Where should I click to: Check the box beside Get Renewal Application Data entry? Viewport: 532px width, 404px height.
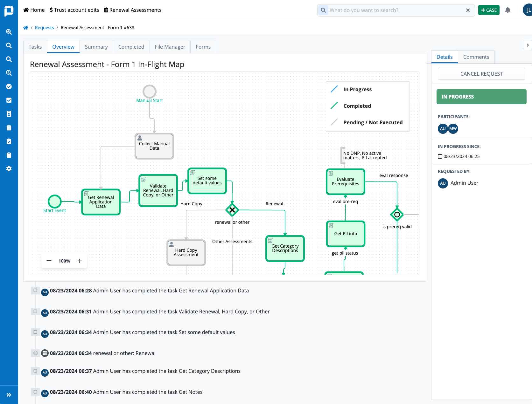click(x=35, y=290)
